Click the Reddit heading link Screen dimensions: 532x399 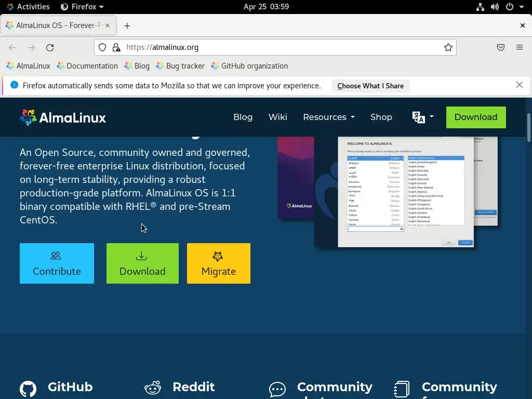[194, 387]
